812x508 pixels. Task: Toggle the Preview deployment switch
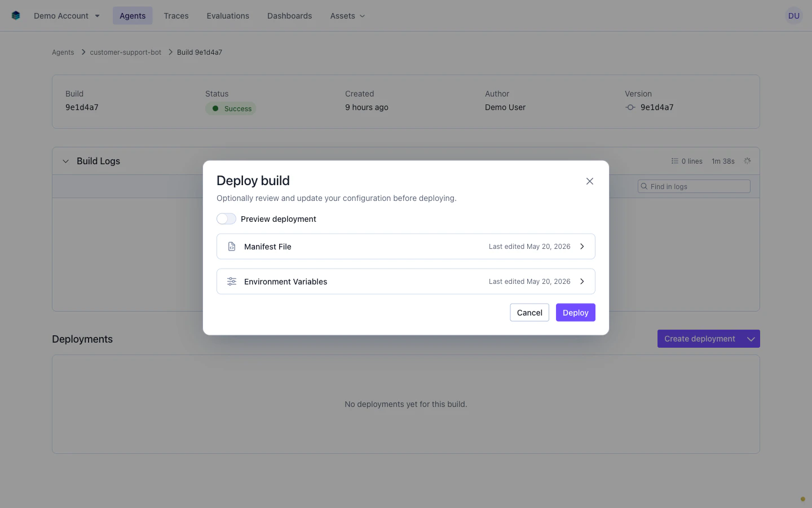click(x=227, y=219)
